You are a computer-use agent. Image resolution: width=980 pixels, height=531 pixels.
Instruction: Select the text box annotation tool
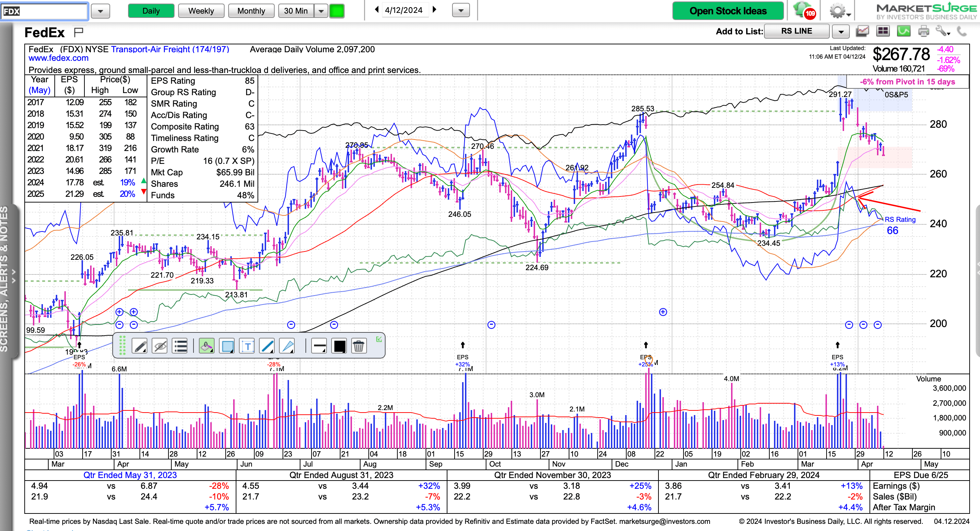point(247,346)
